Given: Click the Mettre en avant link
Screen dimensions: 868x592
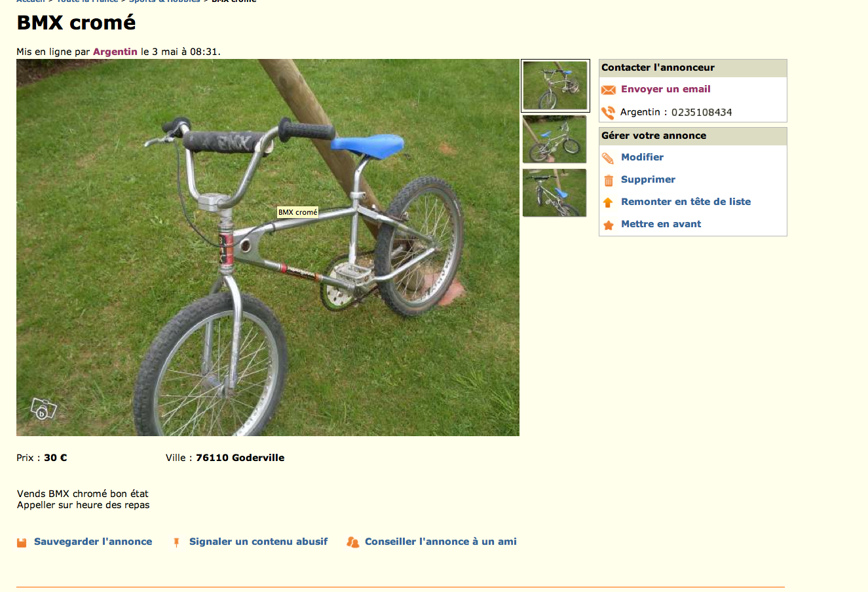Looking at the screenshot, I should pos(661,224).
